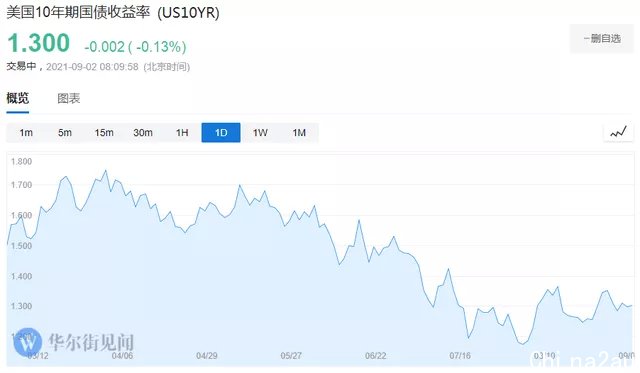This screenshot has width=640, height=373.
Task: Click the line chart type icon
Action: [618, 132]
